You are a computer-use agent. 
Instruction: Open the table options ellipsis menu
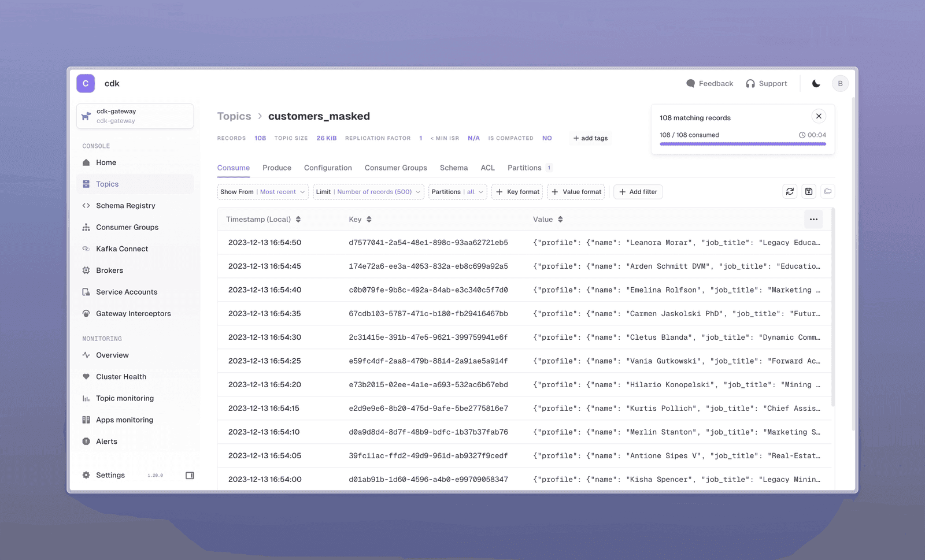coord(813,219)
